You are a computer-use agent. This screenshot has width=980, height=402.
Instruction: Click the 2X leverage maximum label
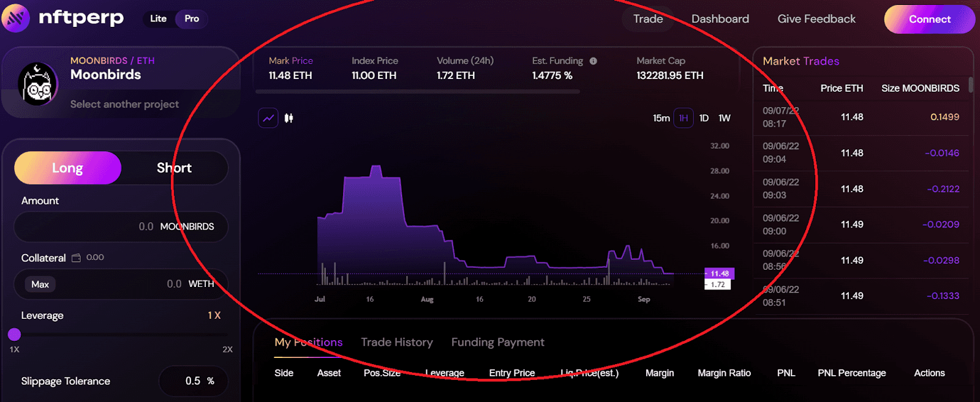click(227, 349)
